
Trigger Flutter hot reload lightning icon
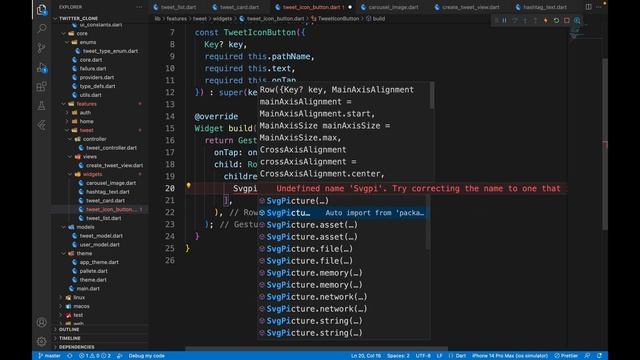(546, 20)
